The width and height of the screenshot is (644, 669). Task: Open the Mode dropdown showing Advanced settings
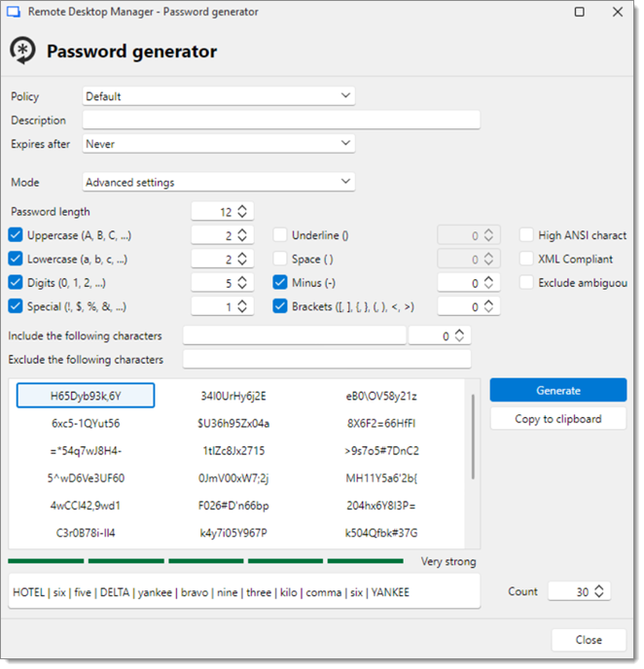pyautogui.click(x=219, y=183)
